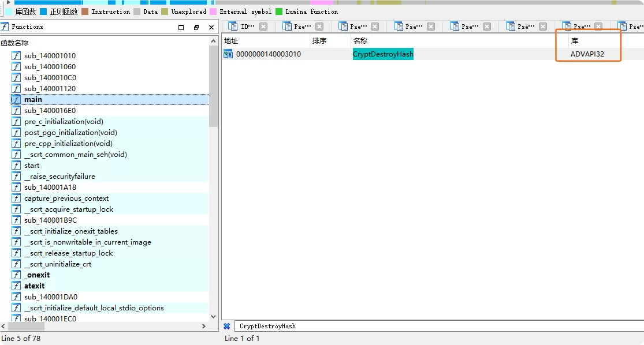Click the function icon next to start

click(16, 166)
